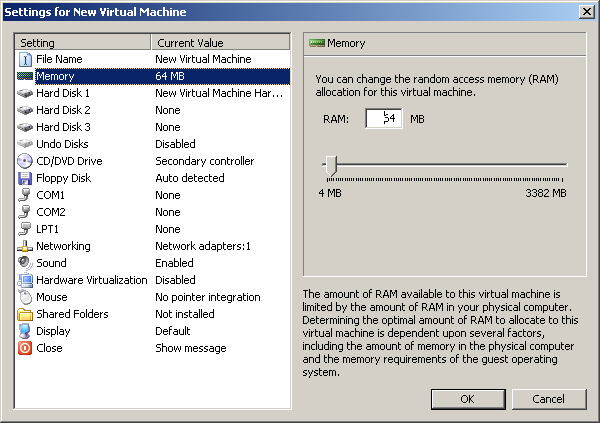Image resolution: width=600 pixels, height=423 pixels.
Task: Select the Hard Disk 3 setting
Action: click(x=63, y=127)
